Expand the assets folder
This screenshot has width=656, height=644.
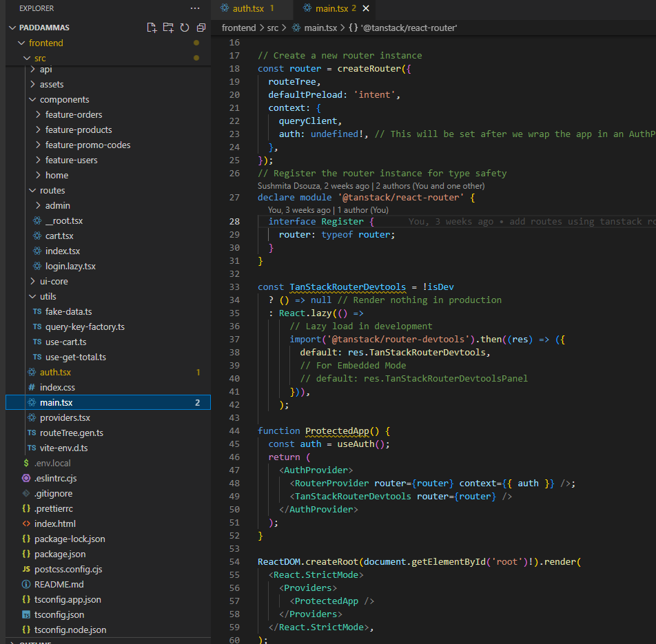32,85
